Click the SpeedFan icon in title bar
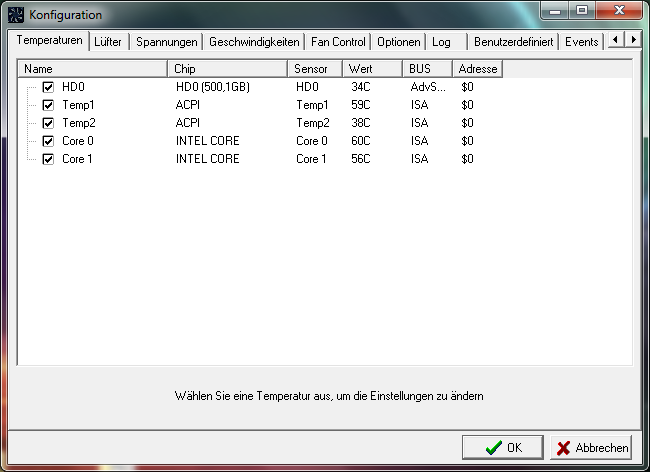This screenshot has height=472, width=650. point(16,14)
